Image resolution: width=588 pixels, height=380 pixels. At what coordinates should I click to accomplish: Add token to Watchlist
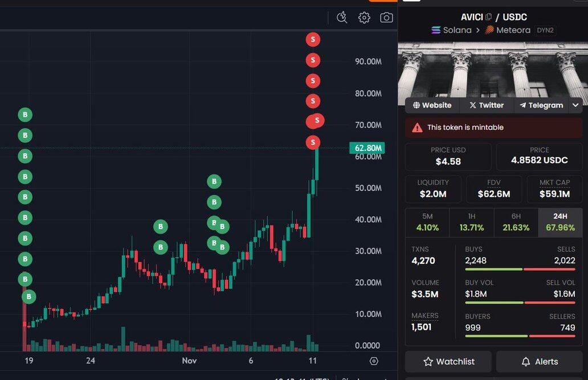[448, 362]
